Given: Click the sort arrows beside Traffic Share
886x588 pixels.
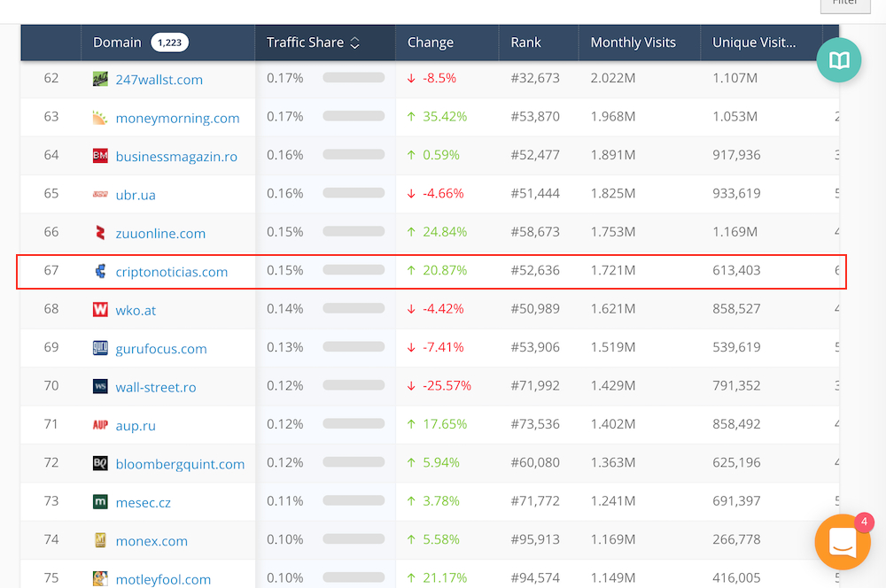Looking at the screenshot, I should (x=355, y=43).
